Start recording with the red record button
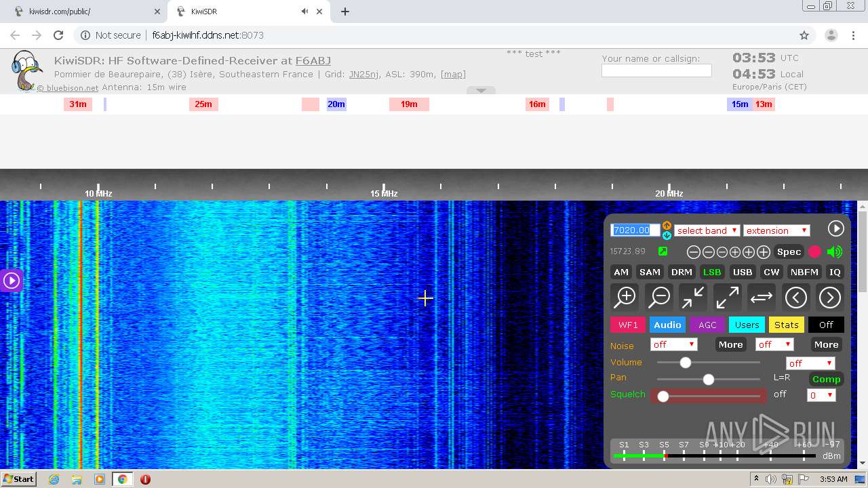The height and width of the screenshot is (488, 868). coord(814,252)
